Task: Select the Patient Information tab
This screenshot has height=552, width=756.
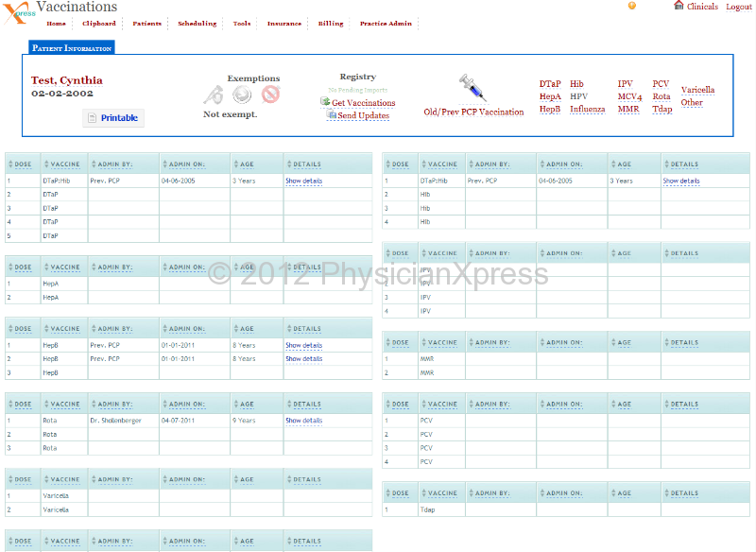Action: coord(73,47)
